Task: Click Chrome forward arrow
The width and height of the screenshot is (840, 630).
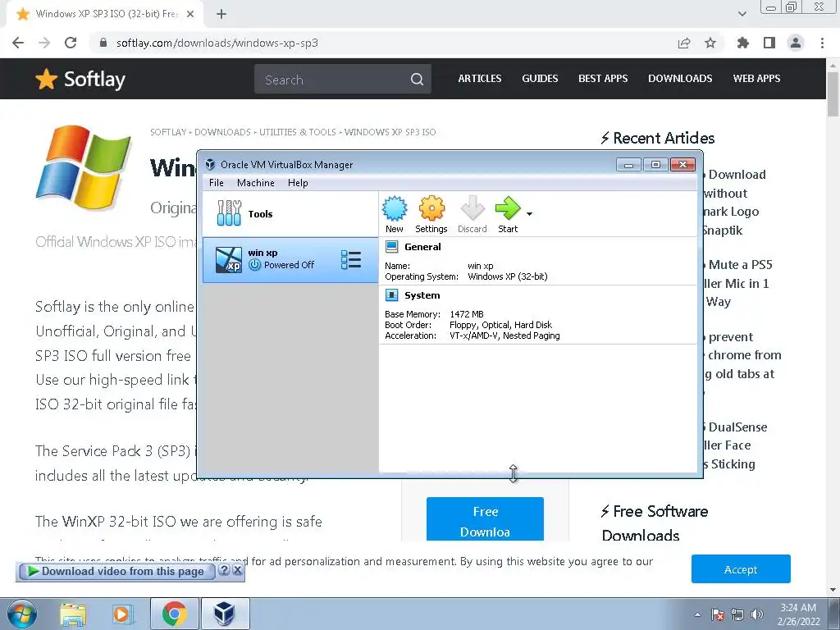Action: click(44, 43)
